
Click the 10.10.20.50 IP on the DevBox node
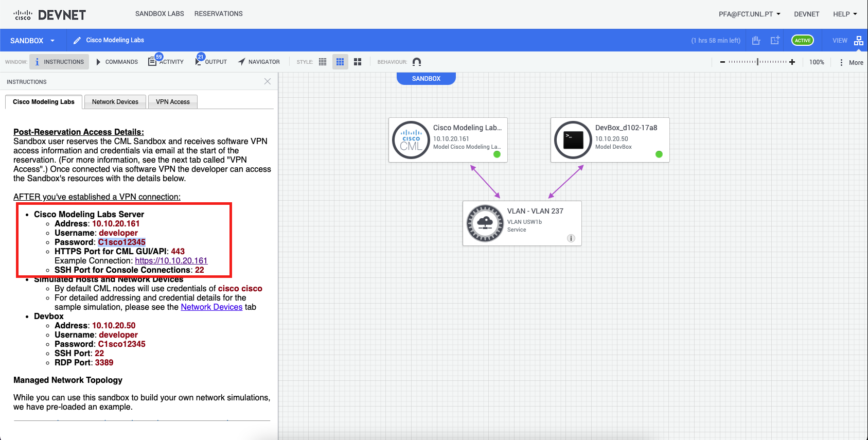[612, 139]
